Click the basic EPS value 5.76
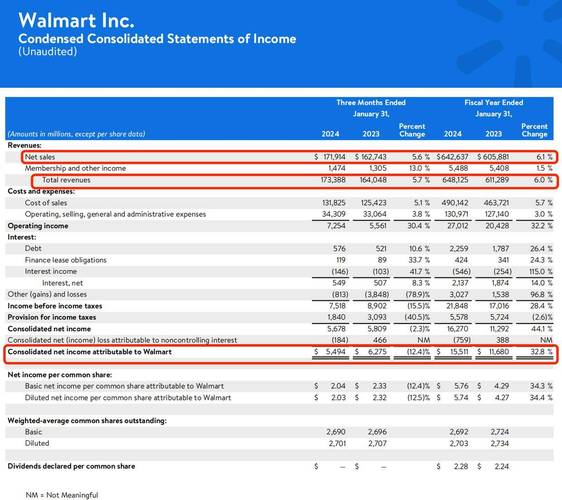Screen dimensions: 562x500 [x=461, y=386]
